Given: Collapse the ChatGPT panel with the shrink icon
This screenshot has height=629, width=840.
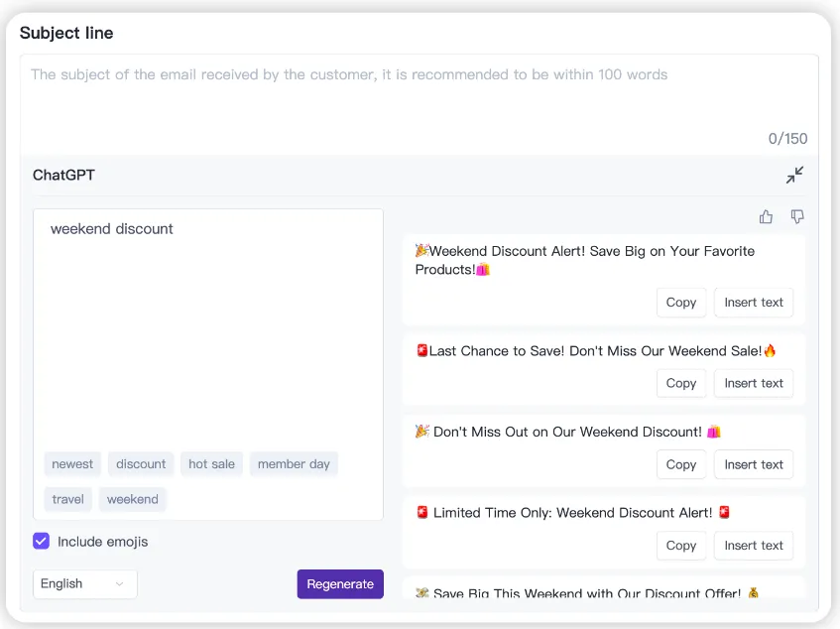Looking at the screenshot, I should pyautogui.click(x=794, y=175).
